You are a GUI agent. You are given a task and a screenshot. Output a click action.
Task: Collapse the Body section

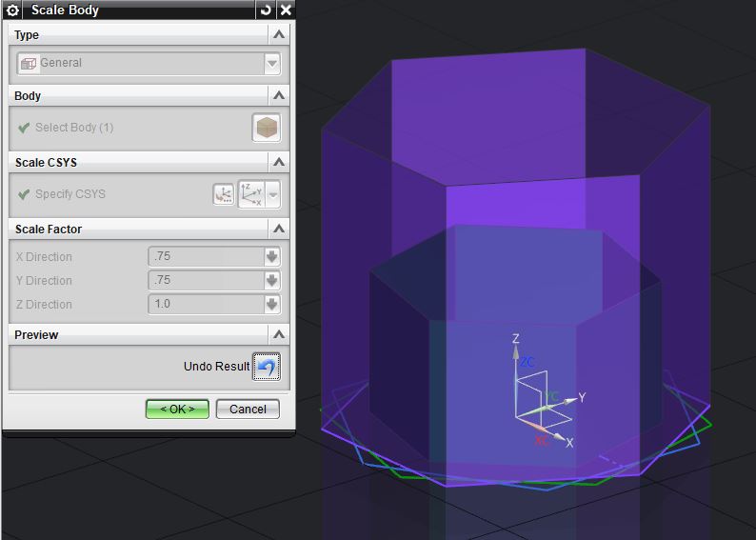279,95
